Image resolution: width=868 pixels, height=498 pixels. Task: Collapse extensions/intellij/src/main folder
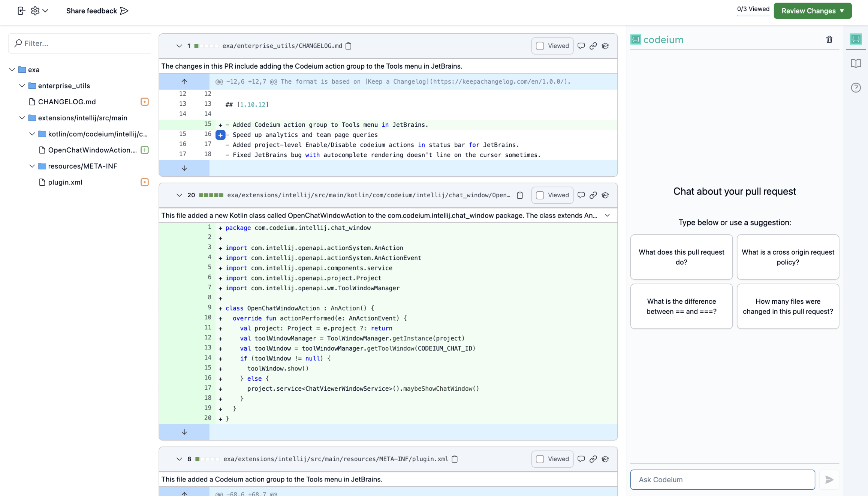(22, 118)
